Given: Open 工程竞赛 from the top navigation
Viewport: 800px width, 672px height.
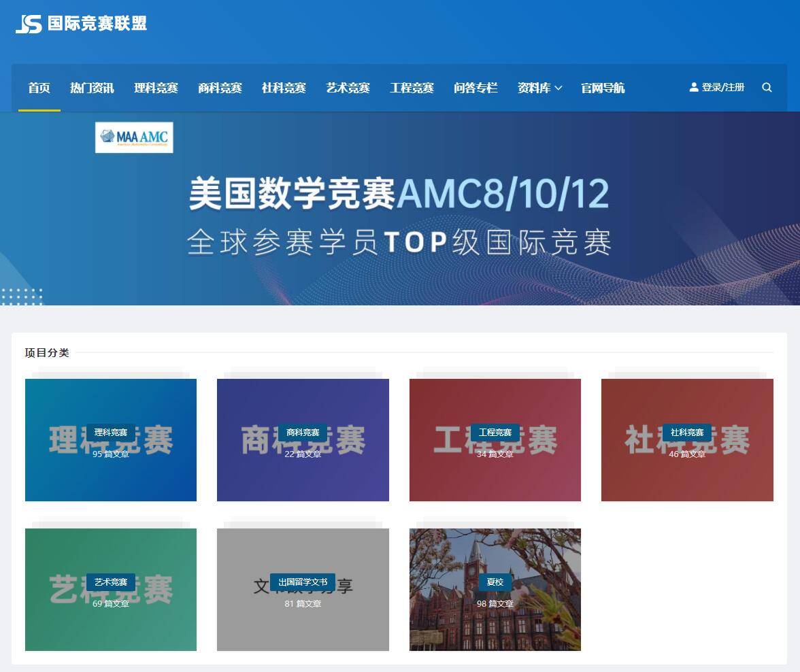Looking at the screenshot, I should pyautogui.click(x=412, y=88).
